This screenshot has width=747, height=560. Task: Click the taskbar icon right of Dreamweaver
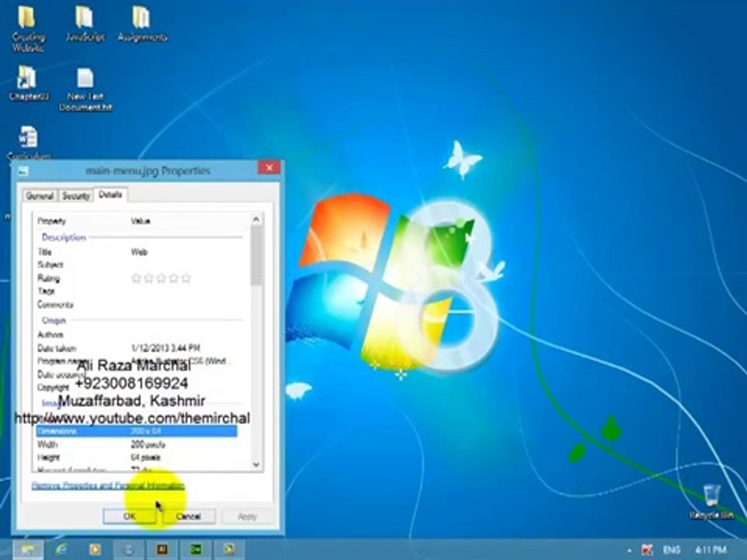(x=229, y=550)
